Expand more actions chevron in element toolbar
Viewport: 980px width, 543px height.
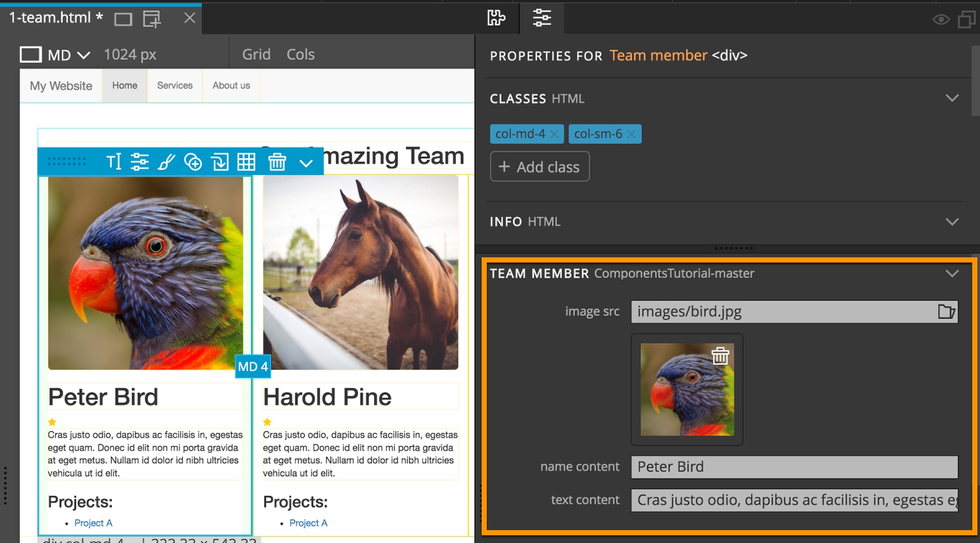(x=306, y=163)
